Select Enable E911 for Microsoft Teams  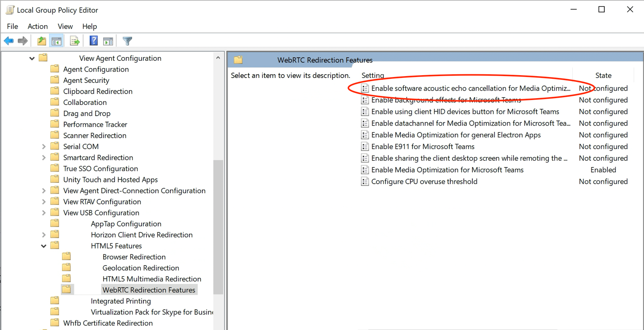tap(422, 146)
